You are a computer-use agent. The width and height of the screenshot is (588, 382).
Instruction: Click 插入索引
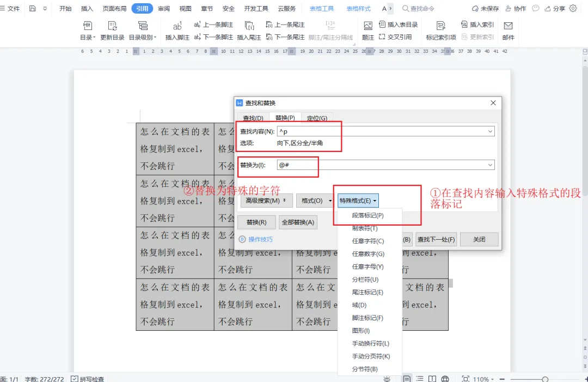(x=477, y=25)
